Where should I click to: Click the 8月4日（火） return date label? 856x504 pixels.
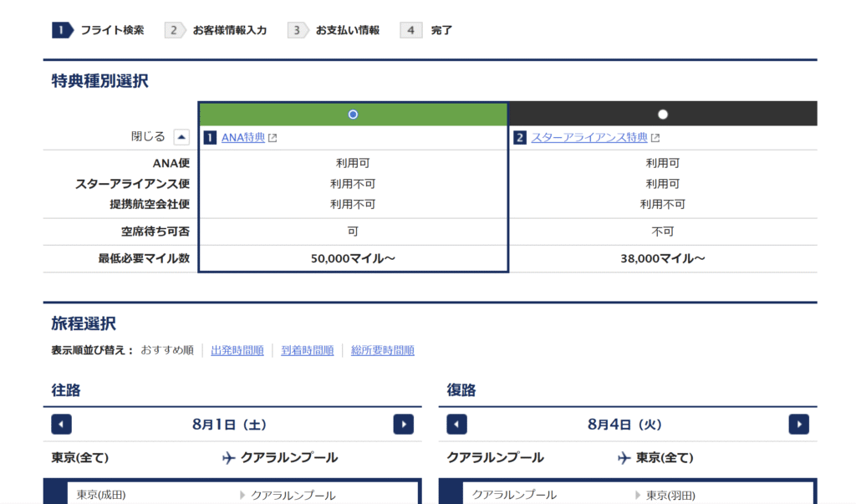click(x=624, y=425)
